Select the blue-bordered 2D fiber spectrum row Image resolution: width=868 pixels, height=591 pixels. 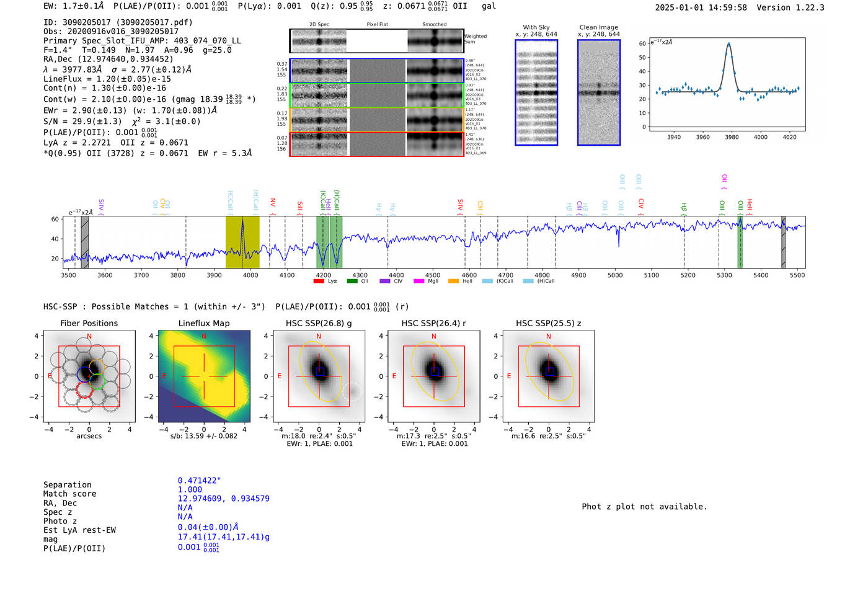[x=376, y=71]
